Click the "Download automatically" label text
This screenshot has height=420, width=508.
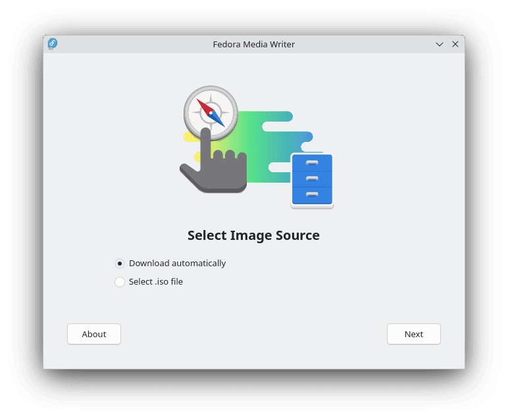pyautogui.click(x=177, y=264)
